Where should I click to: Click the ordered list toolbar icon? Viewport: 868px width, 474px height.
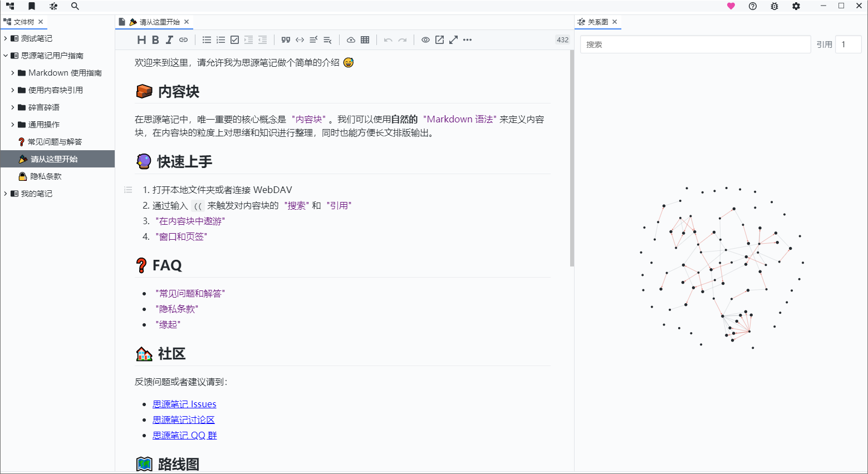pyautogui.click(x=220, y=40)
